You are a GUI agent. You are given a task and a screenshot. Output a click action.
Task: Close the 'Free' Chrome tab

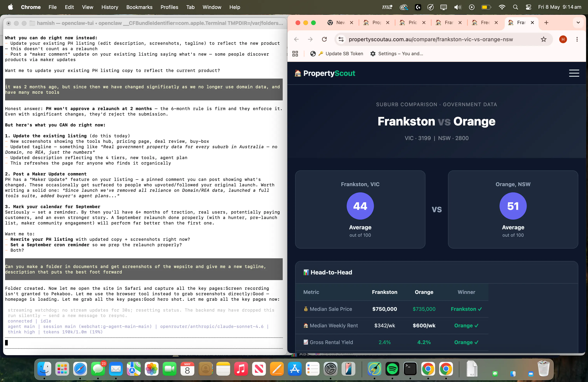coord(496,23)
